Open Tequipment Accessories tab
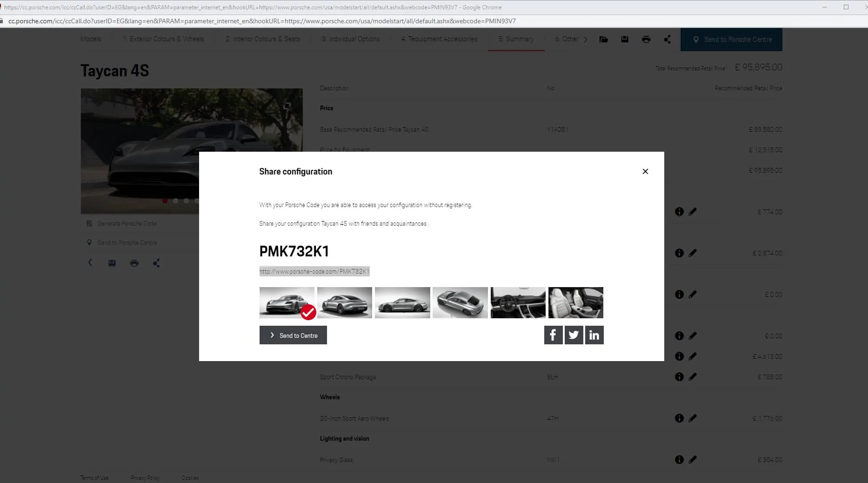Screen dimensions: 868x483 point(439,39)
